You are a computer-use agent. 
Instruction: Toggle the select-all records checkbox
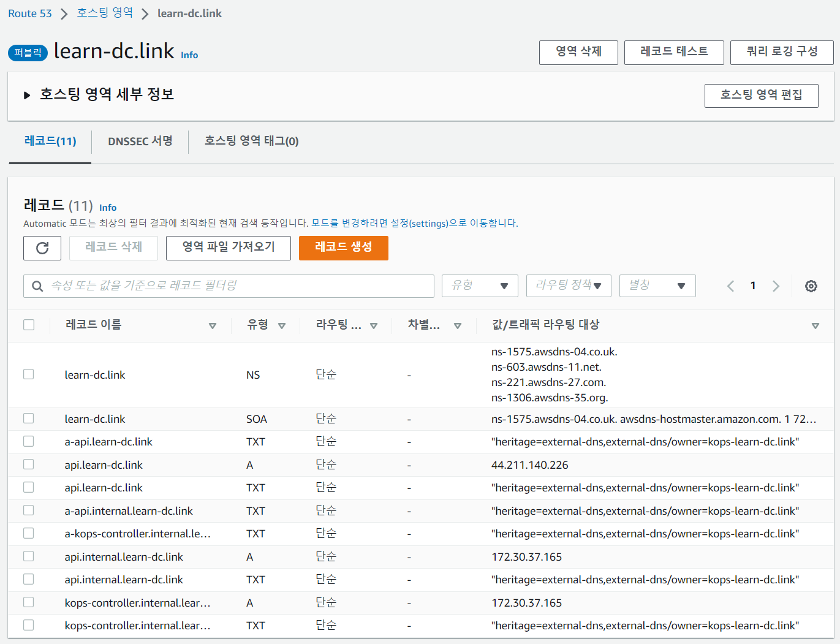pyautogui.click(x=29, y=325)
